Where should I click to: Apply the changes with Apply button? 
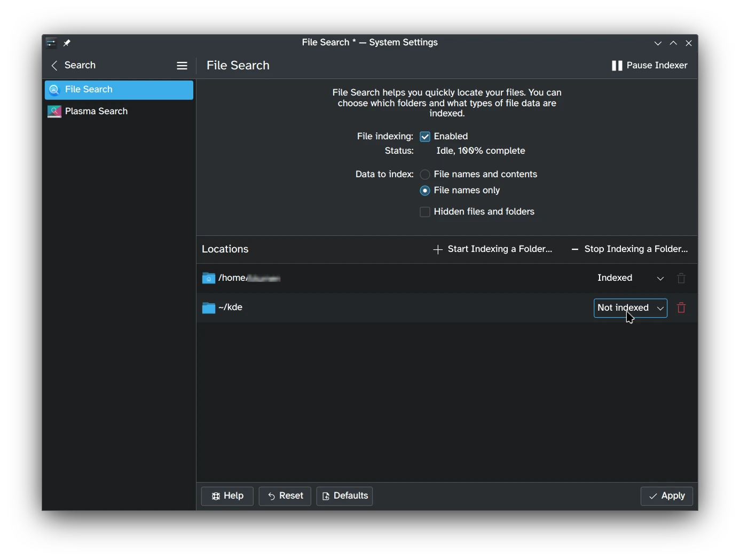[667, 496]
